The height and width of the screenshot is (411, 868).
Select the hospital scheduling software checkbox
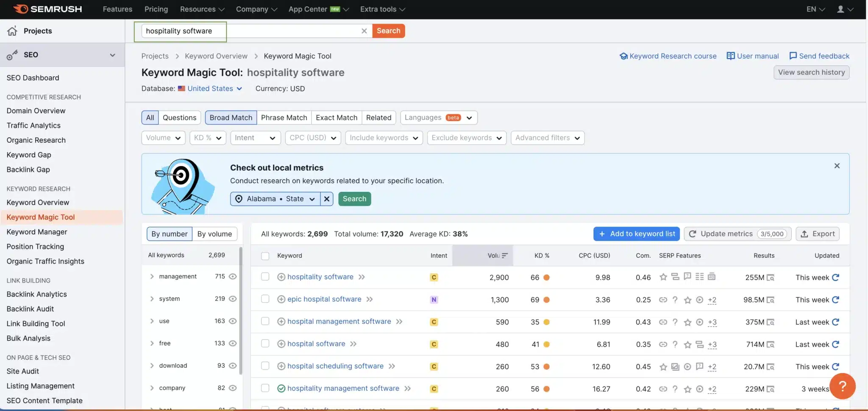[265, 366]
